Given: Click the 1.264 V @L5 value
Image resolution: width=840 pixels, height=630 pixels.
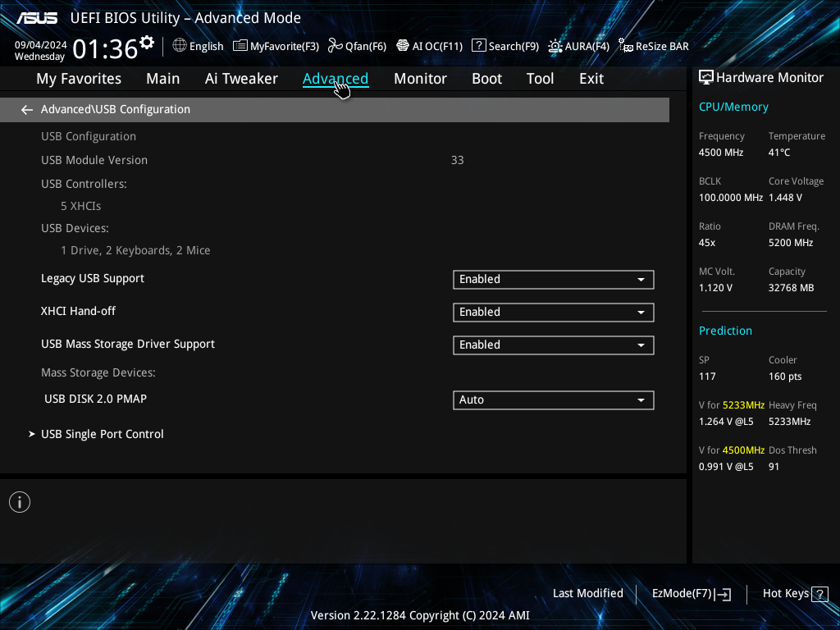Looking at the screenshot, I should [x=726, y=422].
